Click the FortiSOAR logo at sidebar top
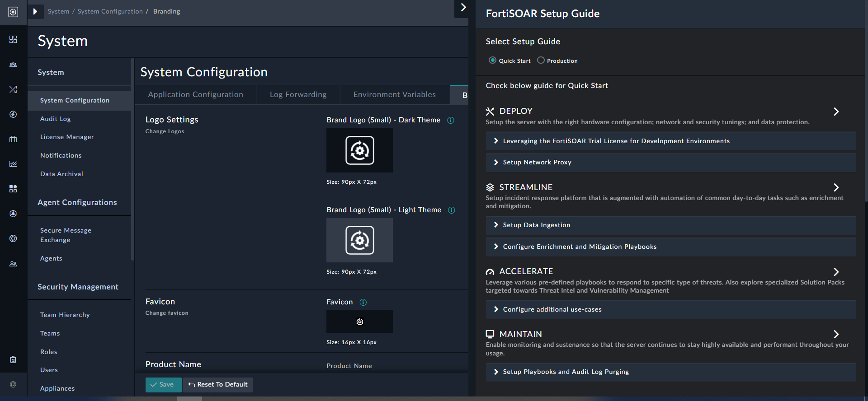 tap(13, 12)
